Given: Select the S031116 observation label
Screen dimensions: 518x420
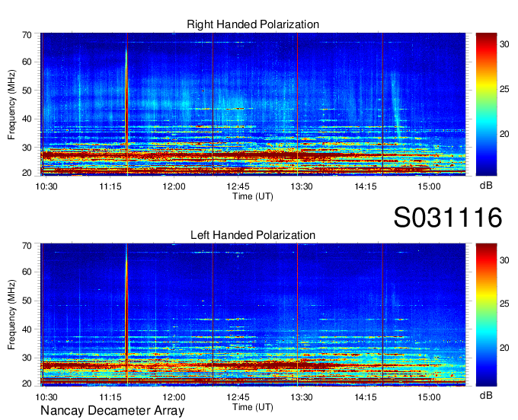Looking at the screenshot, I should pyautogui.click(x=448, y=218).
